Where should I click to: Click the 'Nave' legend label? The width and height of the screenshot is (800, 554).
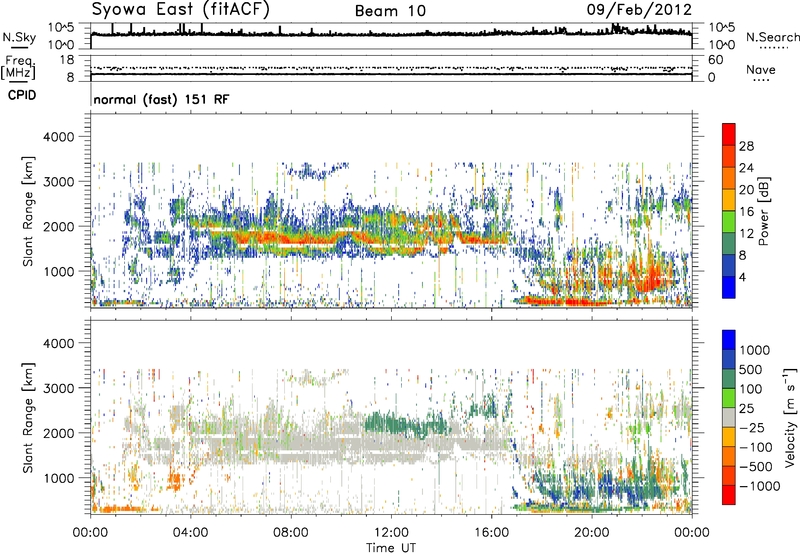click(x=761, y=70)
